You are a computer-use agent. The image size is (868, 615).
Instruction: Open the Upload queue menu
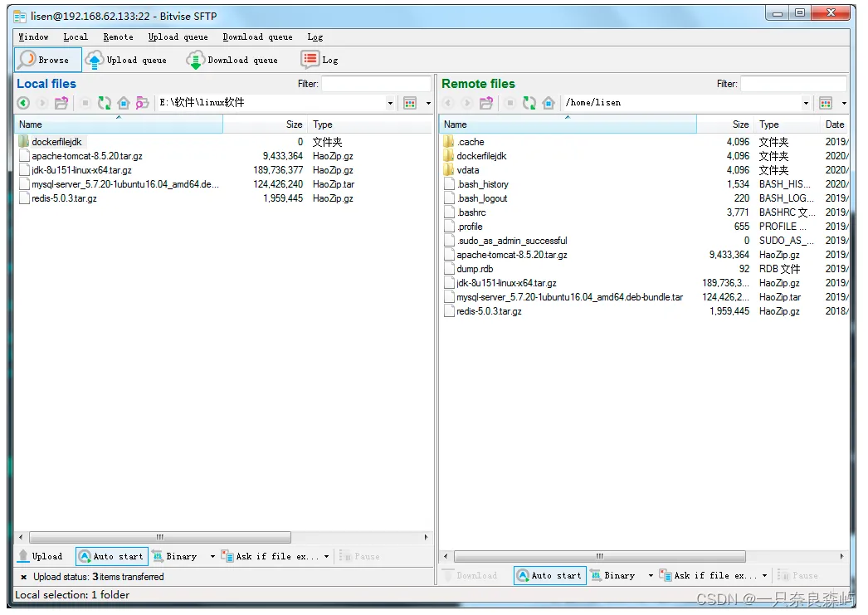pyautogui.click(x=178, y=37)
